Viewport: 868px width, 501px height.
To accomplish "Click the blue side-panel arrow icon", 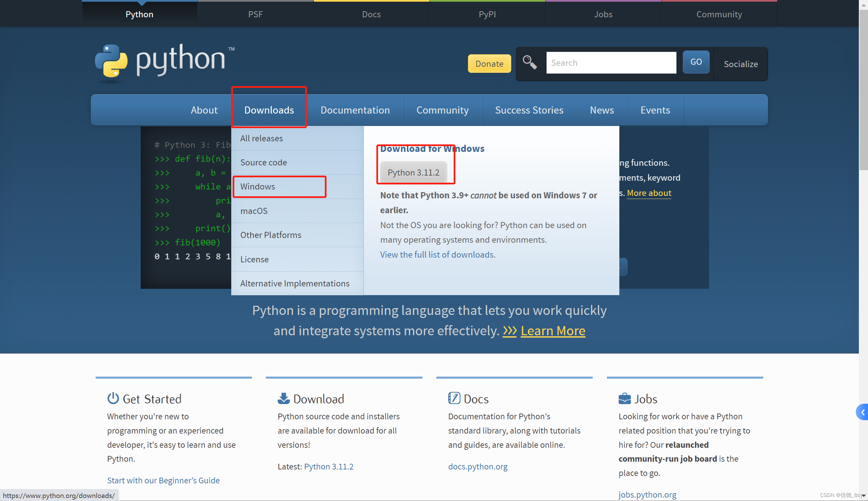I will [x=863, y=412].
